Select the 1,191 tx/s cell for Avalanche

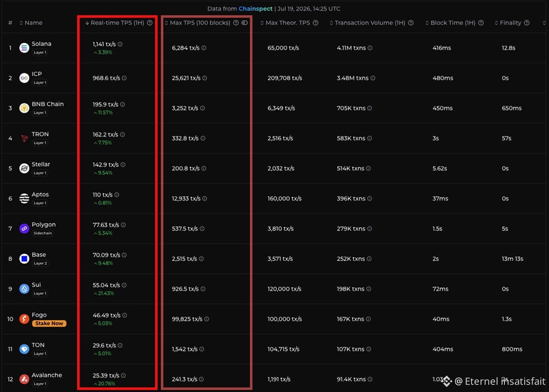click(279, 379)
